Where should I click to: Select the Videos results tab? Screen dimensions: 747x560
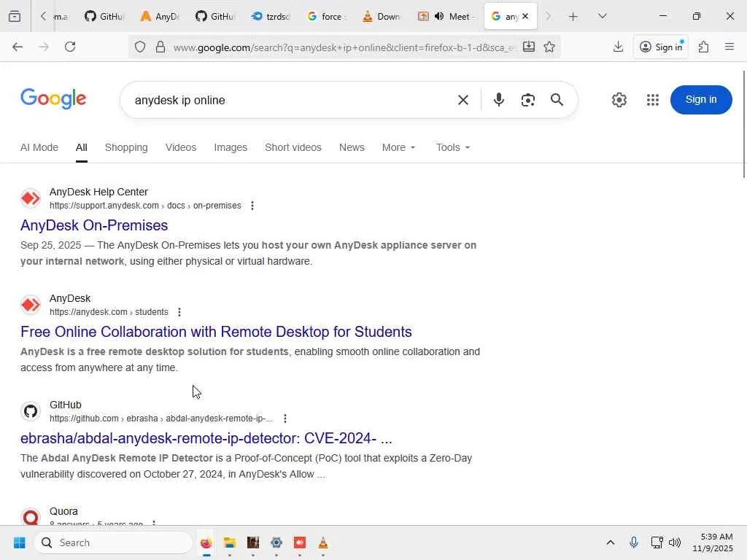tap(181, 147)
